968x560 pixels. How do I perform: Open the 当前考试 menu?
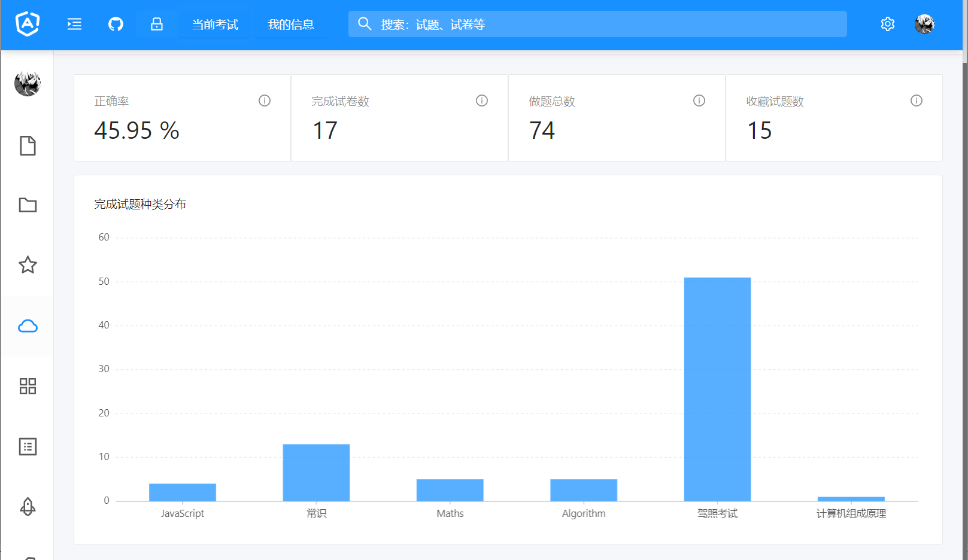click(x=215, y=25)
